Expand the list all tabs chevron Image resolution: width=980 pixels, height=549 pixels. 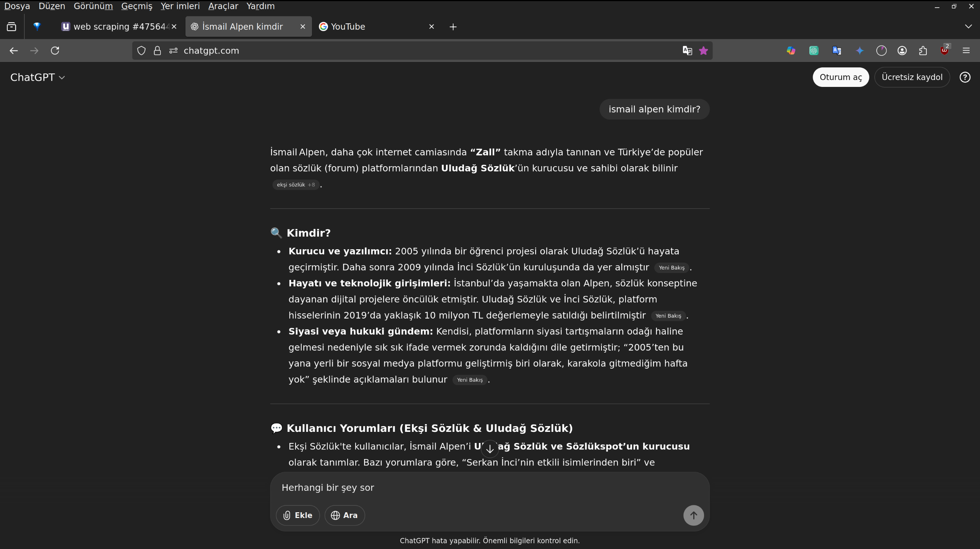point(968,26)
